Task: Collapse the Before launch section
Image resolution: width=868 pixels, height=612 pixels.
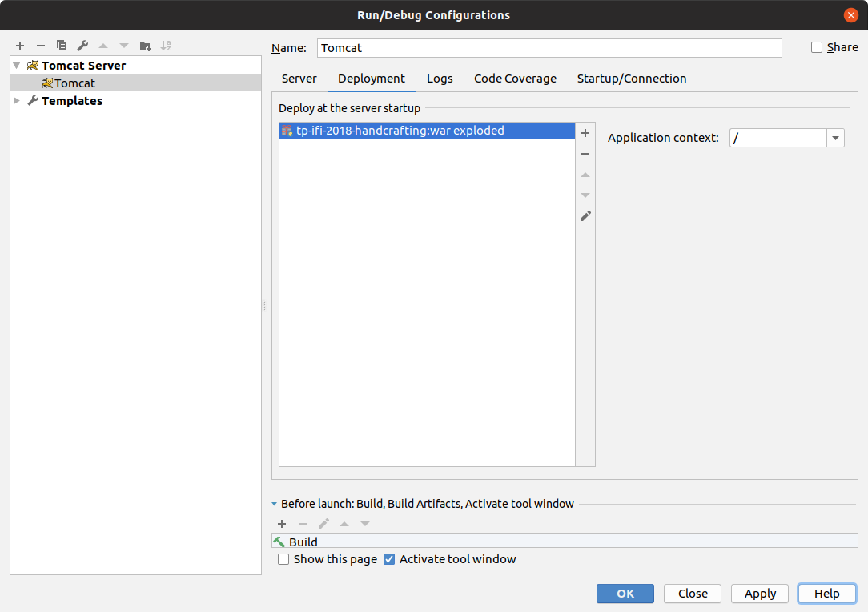Action: 275,504
